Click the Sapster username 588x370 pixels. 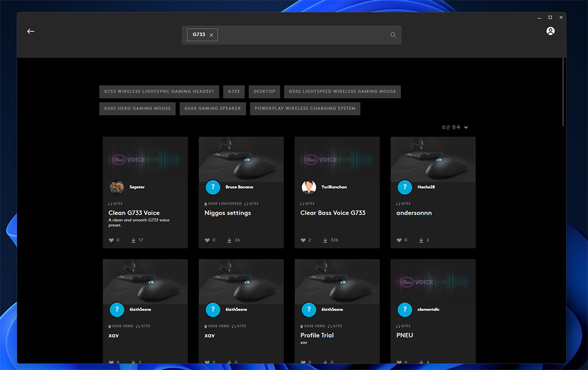[137, 187]
